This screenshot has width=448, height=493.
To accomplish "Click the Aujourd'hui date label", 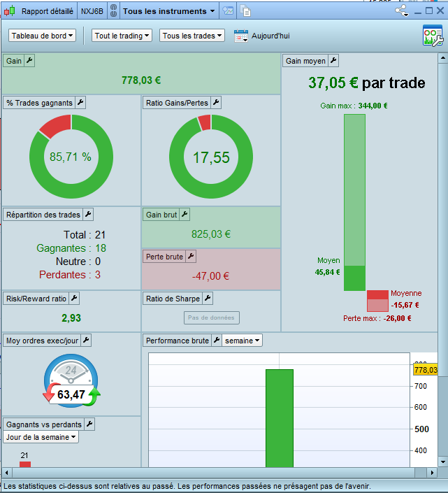I will point(270,36).
